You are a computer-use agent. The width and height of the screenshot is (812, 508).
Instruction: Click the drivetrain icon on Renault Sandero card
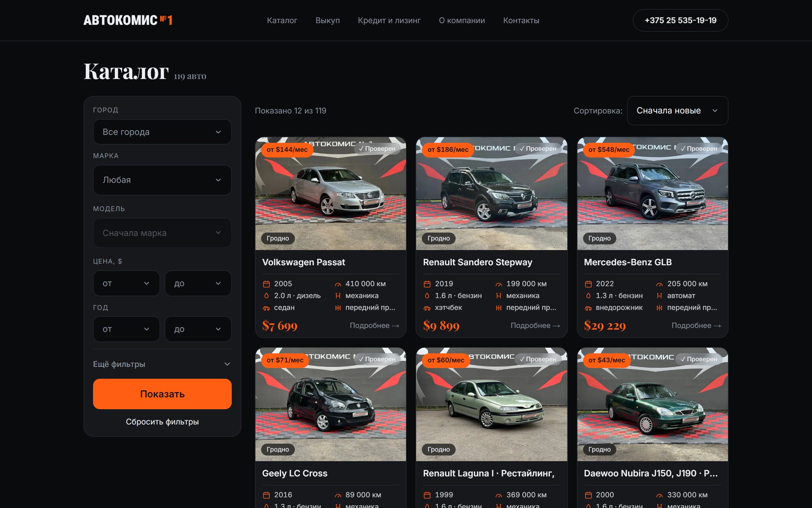(x=498, y=308)
